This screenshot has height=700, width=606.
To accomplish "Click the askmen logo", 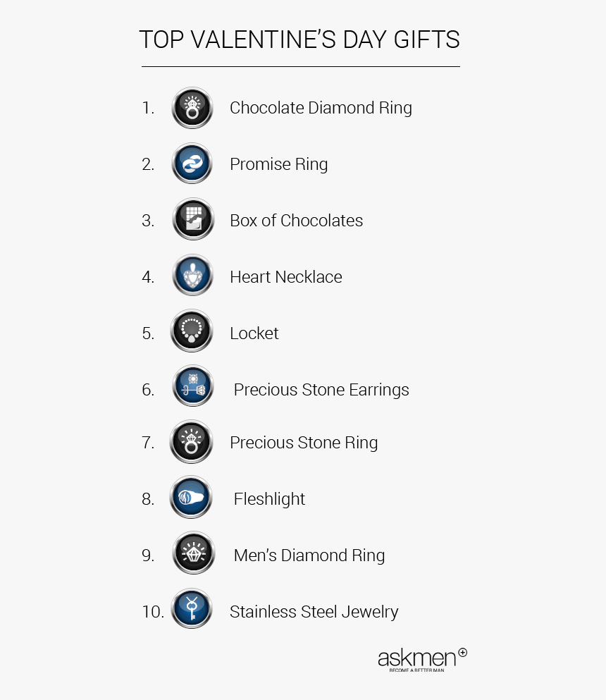I will (x=422, y=660).
